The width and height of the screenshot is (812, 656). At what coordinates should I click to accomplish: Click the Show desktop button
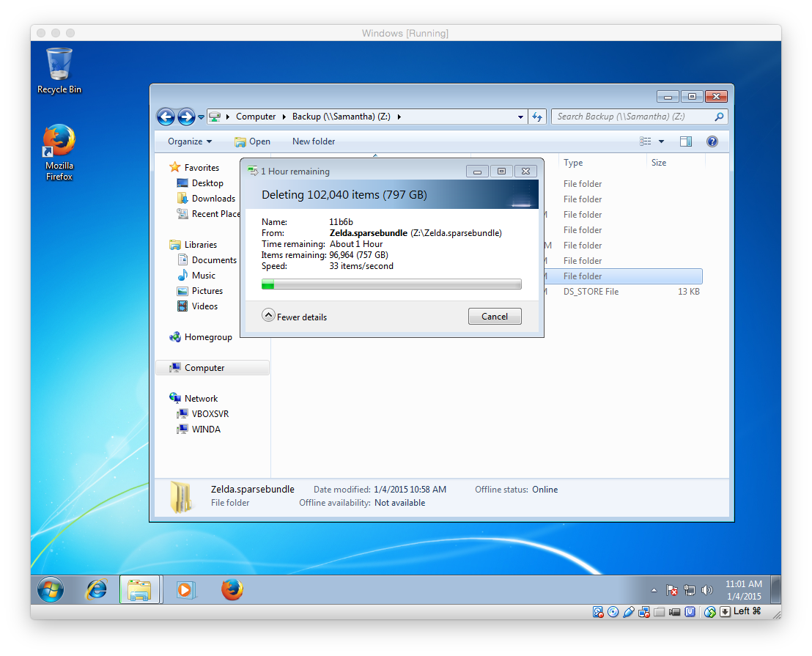pos(776,590)
